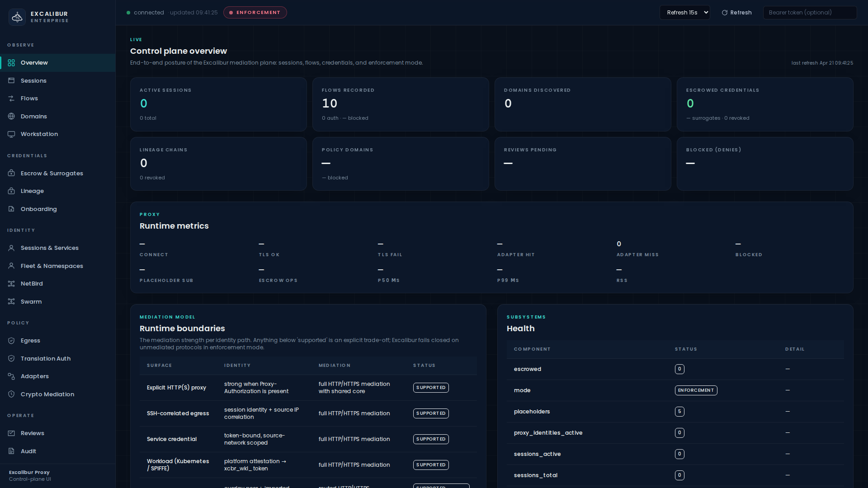Click the connected status indicator dot
This screenshot has height=488, width=868.
pos(128,12)
